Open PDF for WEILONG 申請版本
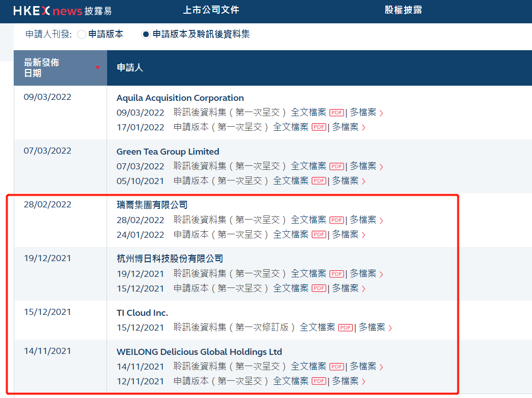The image size is (532, 398). tap(319, 381)
